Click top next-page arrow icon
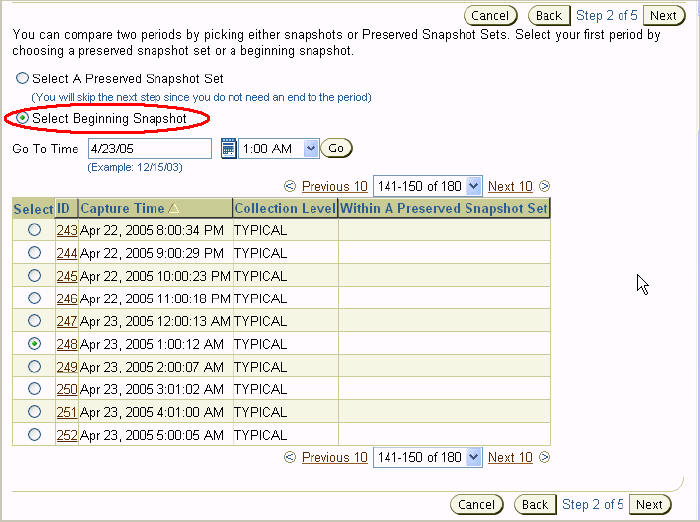The height and width of the screenshot is (522, 700). click(544, 186)
